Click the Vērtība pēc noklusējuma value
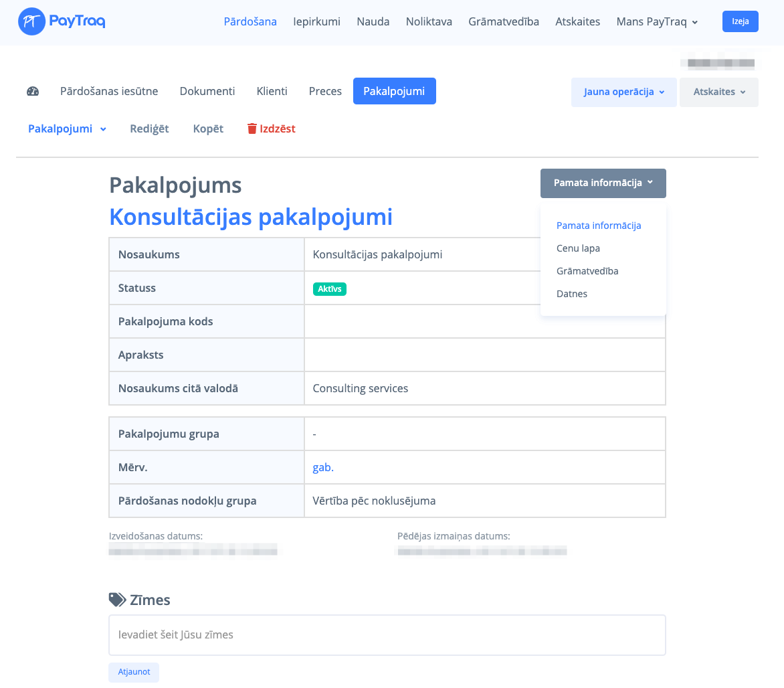Viewport: 784px width, 688px height. click(x=374, y=501)
